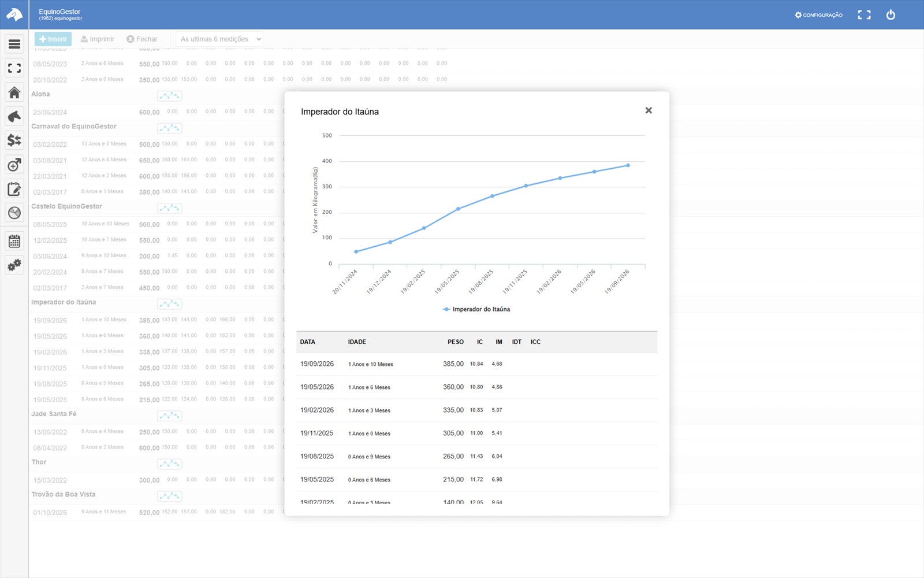924x578 pixels.
Task: Click the 15/03/2022 Thor measurement row
Action: click(x=156, y=480)
